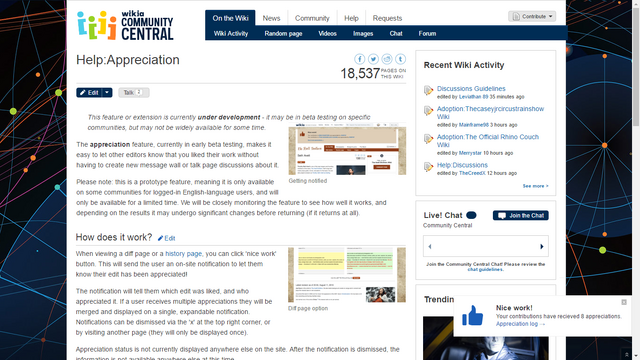Open the Getting notified thumbnail image
This screenshot has height=360, width=640.
click(x=347, y=149)
